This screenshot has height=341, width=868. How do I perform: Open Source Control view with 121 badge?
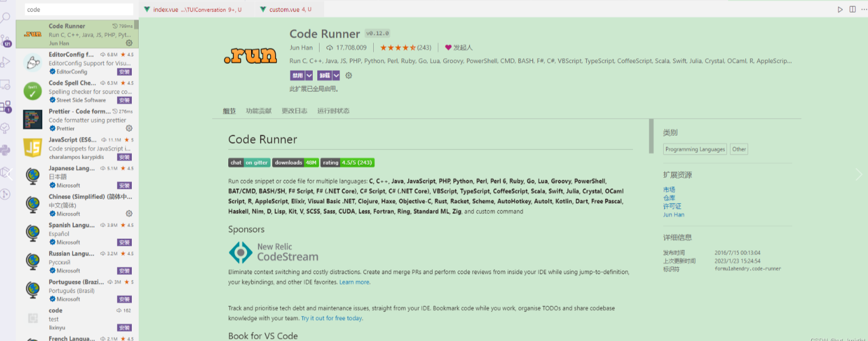click(x=6, y=40)
